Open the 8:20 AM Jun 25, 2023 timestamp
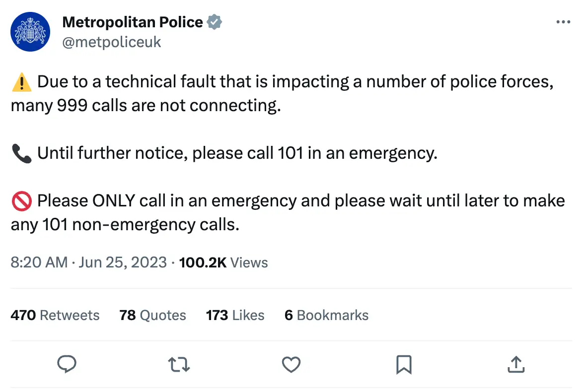 [x=88, y=262]
